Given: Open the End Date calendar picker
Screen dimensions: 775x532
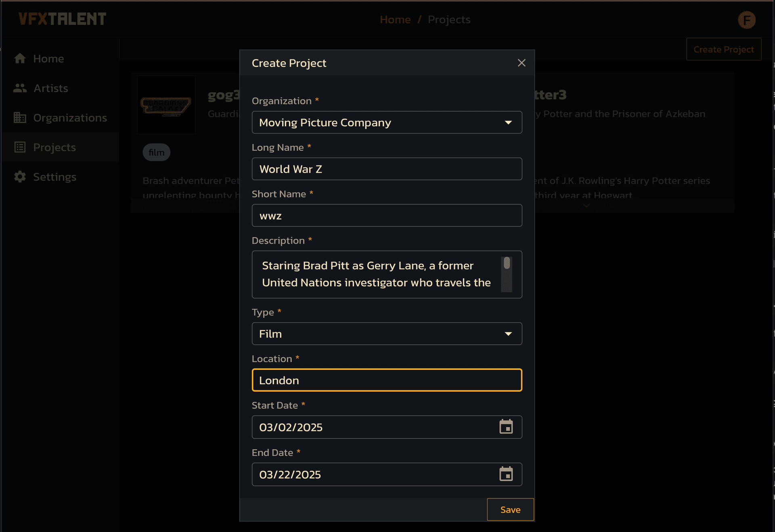Looking at the screenshot, I should coord(506,474).
